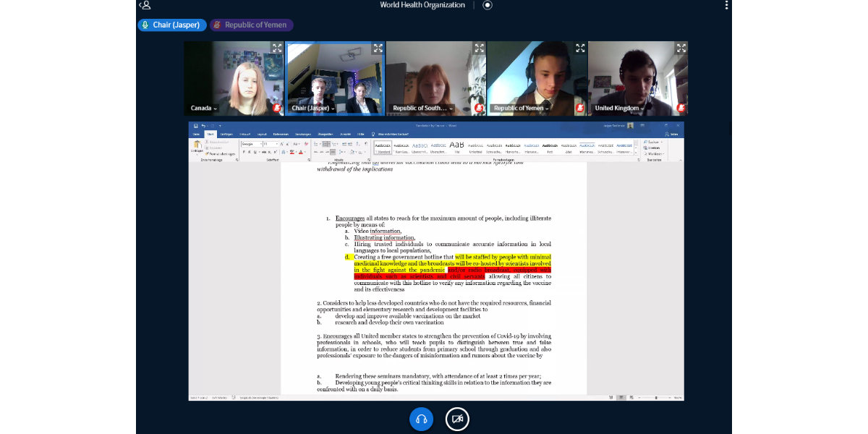Toggle the headphones listen-only audio button
The image size is (868, 434).
tap(422, 419)
